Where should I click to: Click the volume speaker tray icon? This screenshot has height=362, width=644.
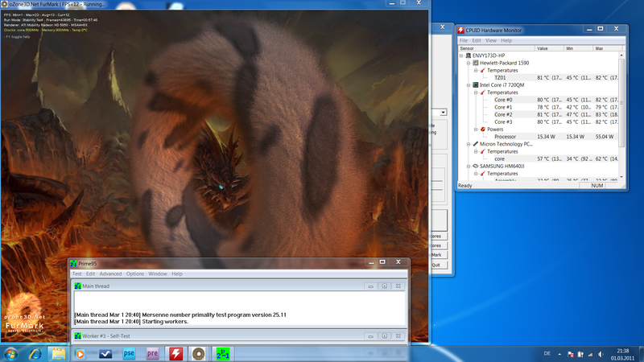[x=601, y=354]
